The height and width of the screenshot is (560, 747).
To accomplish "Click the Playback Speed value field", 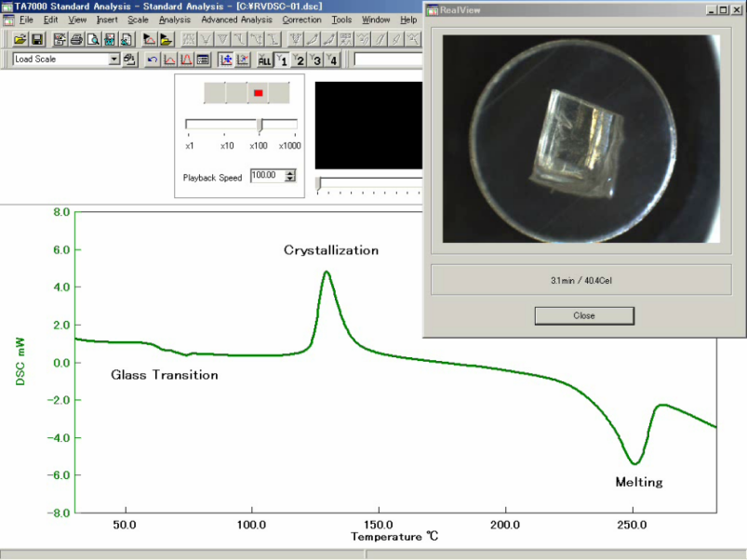I will (x=267, y=176).
